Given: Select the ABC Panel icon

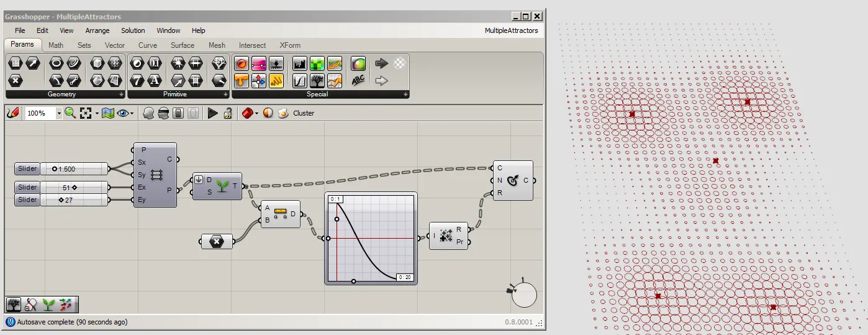Looking at the screenshot, I should click(358, 80).
